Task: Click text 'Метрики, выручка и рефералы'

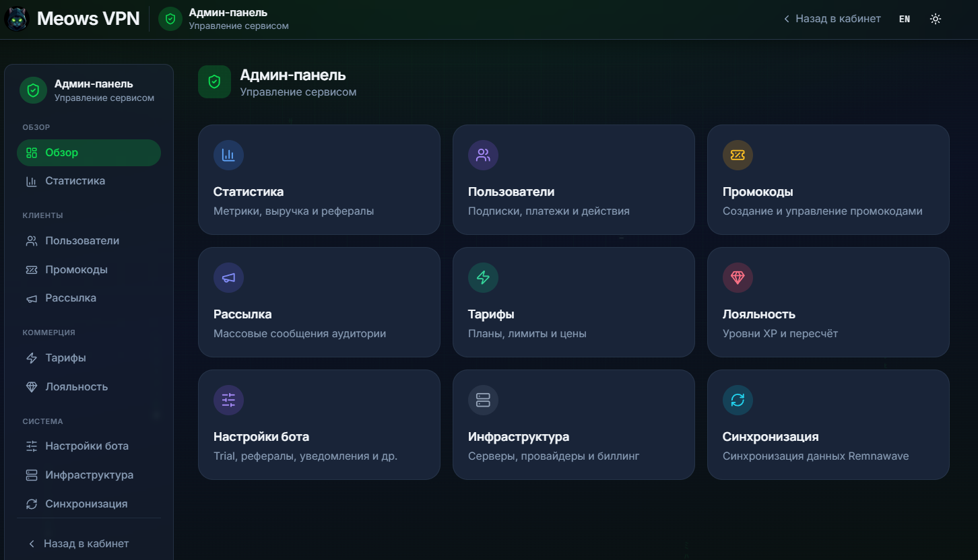Action: (294, 211)
